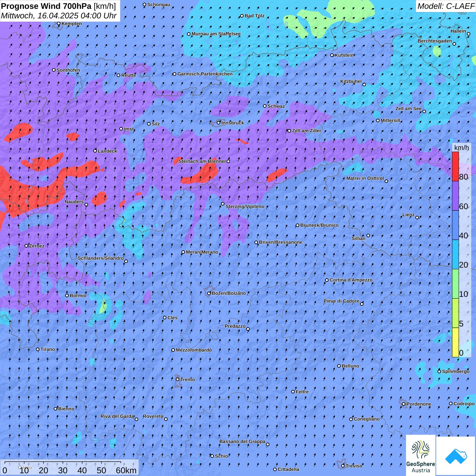Click the 'Modell: C-LAEF' label

click(446, 6)
